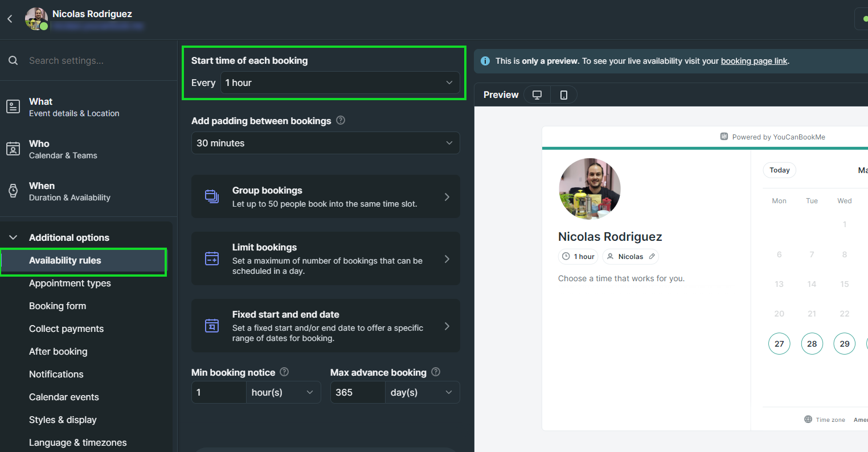Follow the booking page link
Image resolution: width=868 pixels, height=452 pixels.
[x=754, y=61]
